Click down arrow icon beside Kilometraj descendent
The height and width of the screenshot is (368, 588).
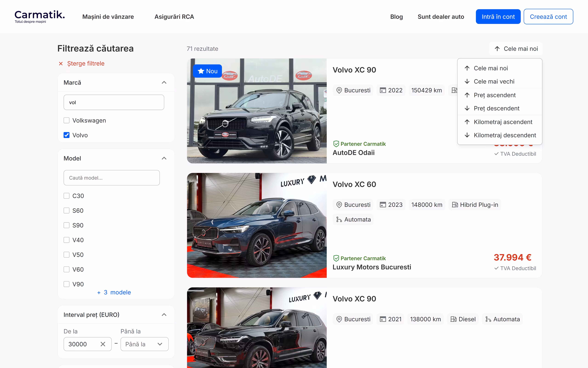tap(467, 135)
